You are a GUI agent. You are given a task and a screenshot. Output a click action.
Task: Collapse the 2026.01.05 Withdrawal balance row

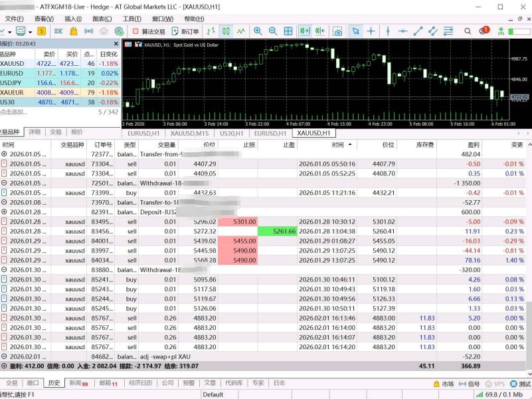point(5,183)
